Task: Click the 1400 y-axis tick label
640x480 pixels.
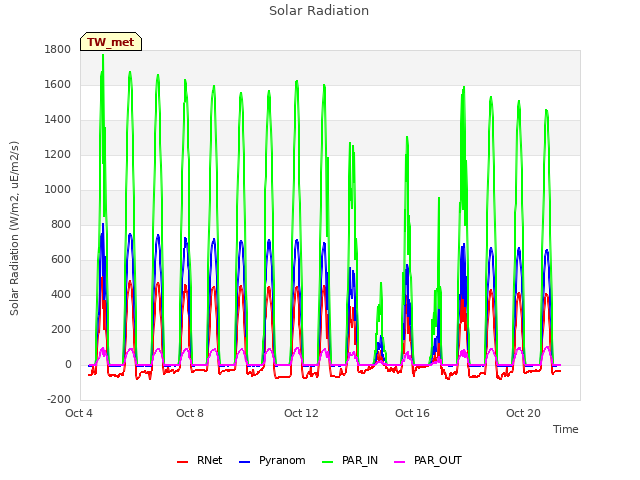Action: (x=58, y=120)
